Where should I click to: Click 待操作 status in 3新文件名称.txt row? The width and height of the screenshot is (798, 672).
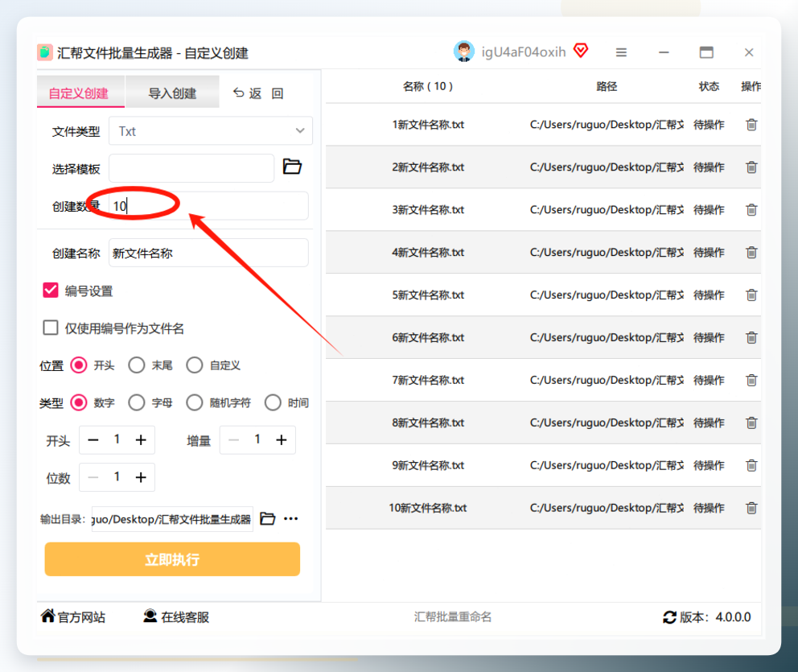[709, 210]
